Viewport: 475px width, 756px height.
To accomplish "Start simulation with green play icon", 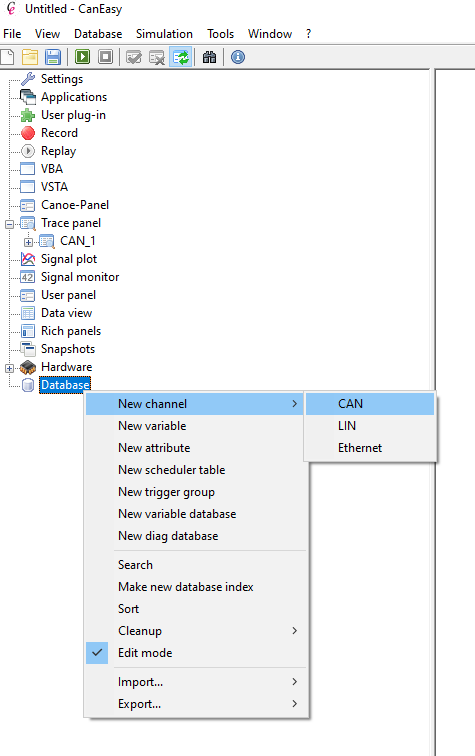I will pos(82,57).
